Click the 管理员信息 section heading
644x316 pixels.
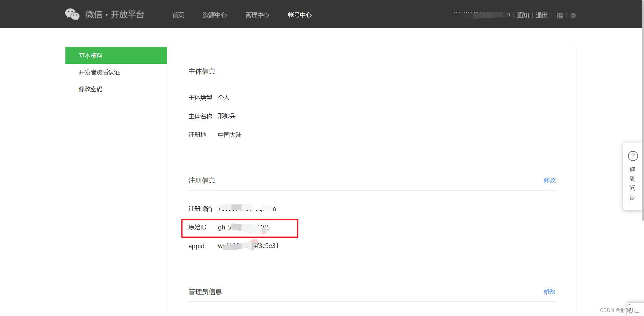click(205, 292)
